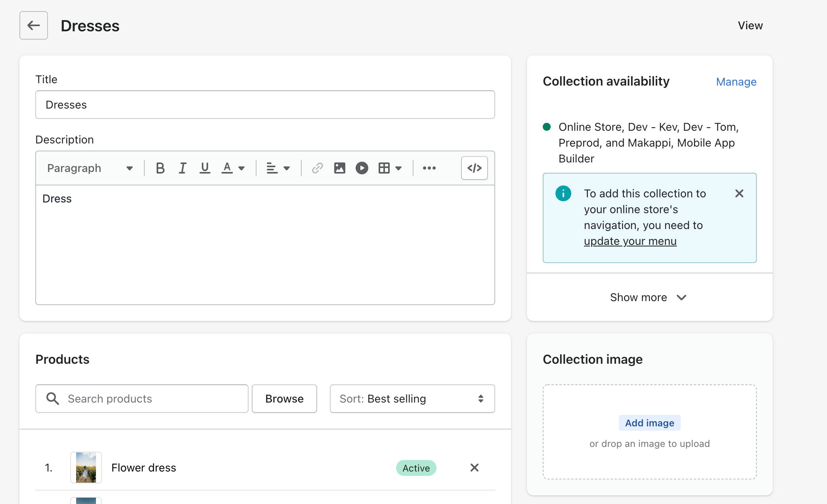Go back using the arrow button
This screenshot has height=504, width=827.
point(34,25)
